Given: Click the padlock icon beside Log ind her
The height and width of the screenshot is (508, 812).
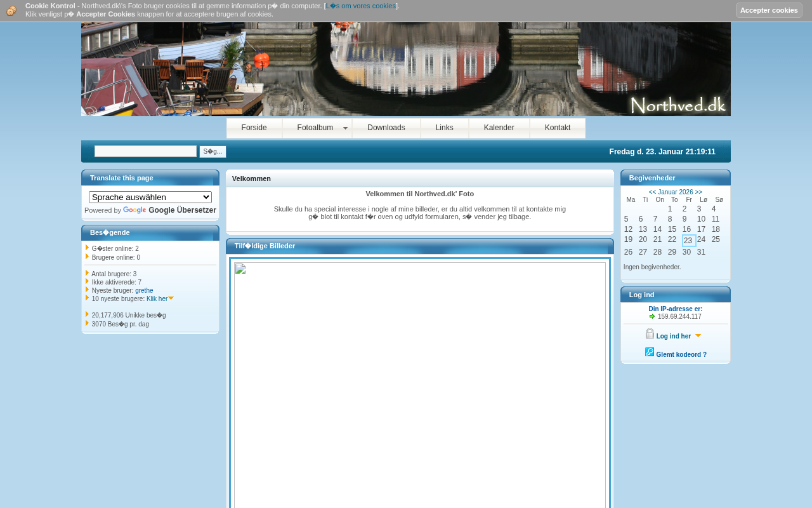Looking at the screenshot, I should click(x=650, y=334).
